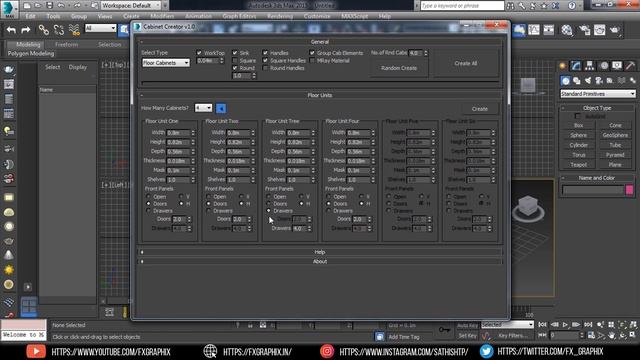The width and height of the screenshot is (640, 360).
Task: Toggle the Square Handles checkbox
Action: pyautogui.click(x=265, y=60)
